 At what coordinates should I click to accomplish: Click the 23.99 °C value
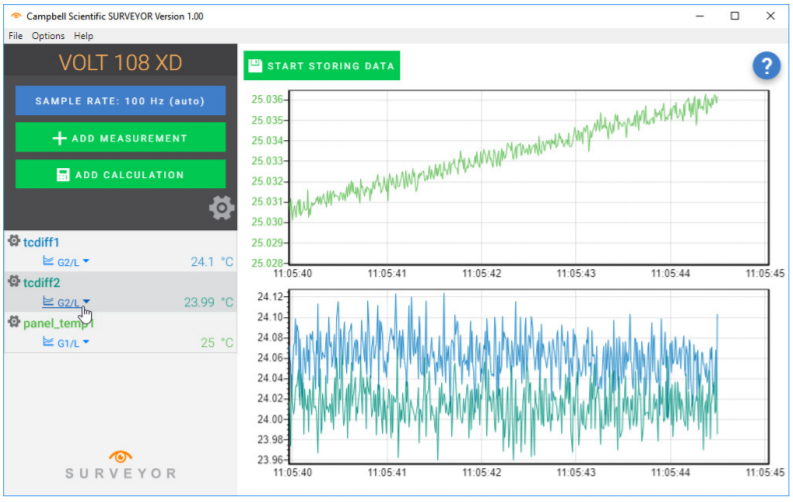coord(208,302)
